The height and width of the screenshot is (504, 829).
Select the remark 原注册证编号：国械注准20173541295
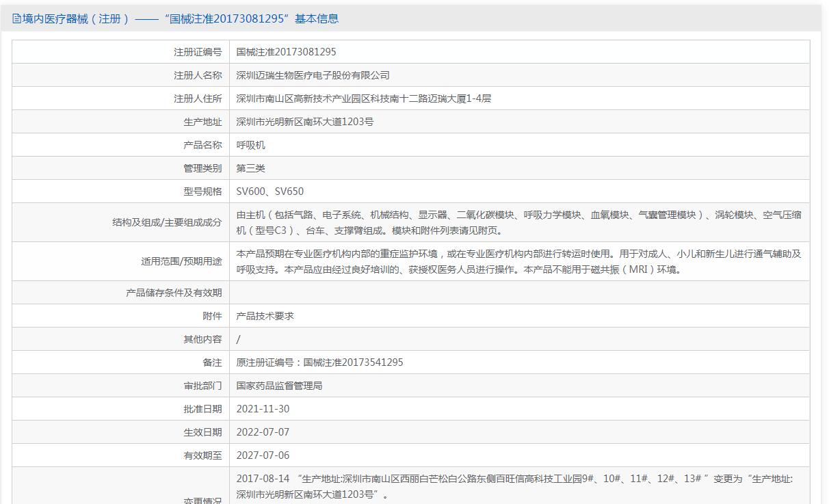point(319,362)
